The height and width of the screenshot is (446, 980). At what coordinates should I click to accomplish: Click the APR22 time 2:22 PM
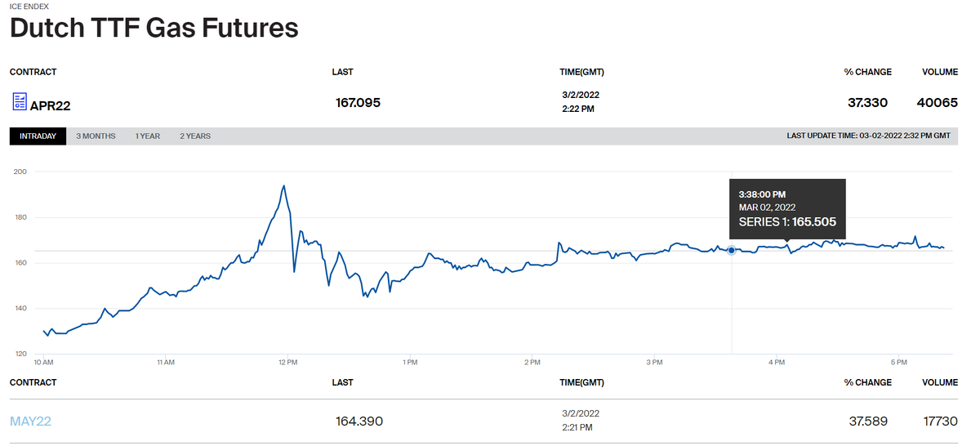(x=578, y=109)
